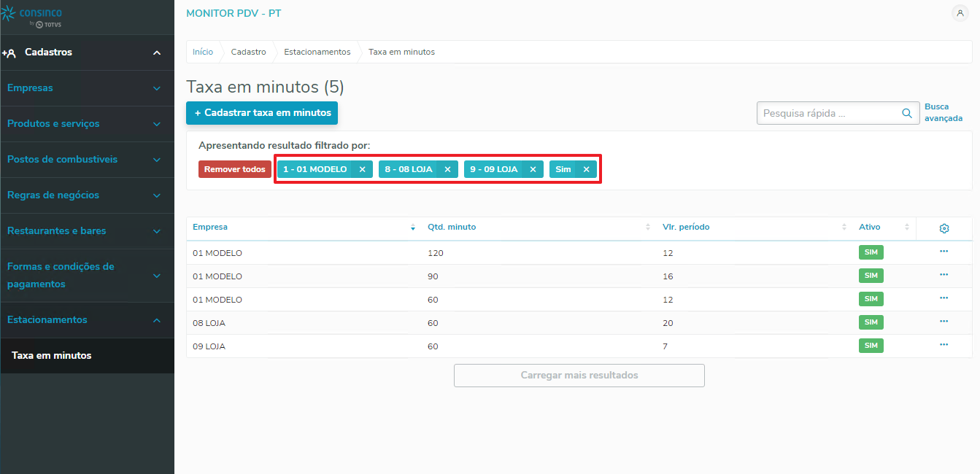
Task: Expand the Empresas submenu
Action: click(x=157, y=88)
